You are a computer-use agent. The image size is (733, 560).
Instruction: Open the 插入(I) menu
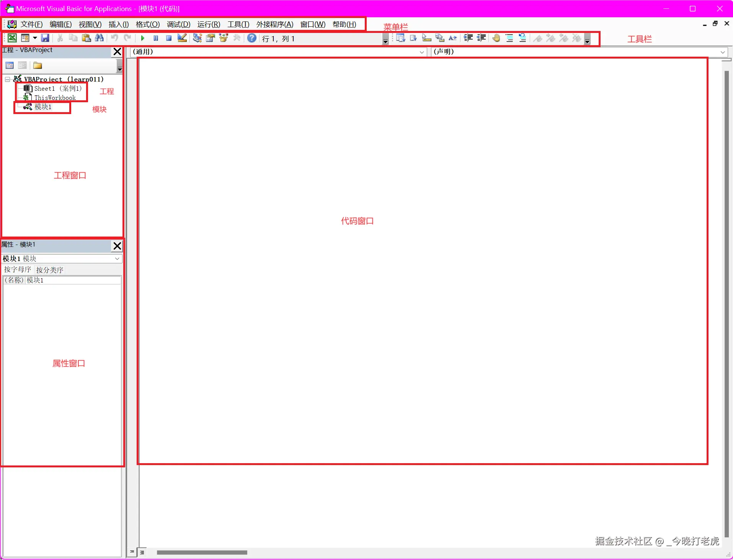tap(118, 24)
